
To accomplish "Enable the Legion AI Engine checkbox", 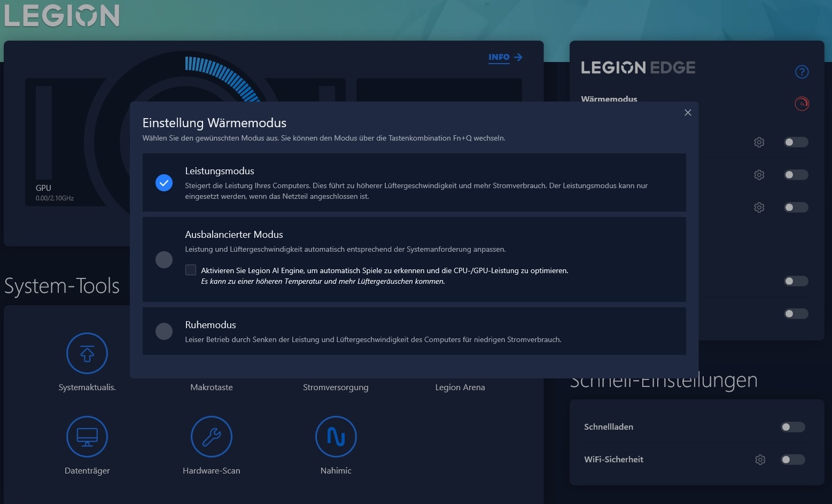I will coord(191,270).
